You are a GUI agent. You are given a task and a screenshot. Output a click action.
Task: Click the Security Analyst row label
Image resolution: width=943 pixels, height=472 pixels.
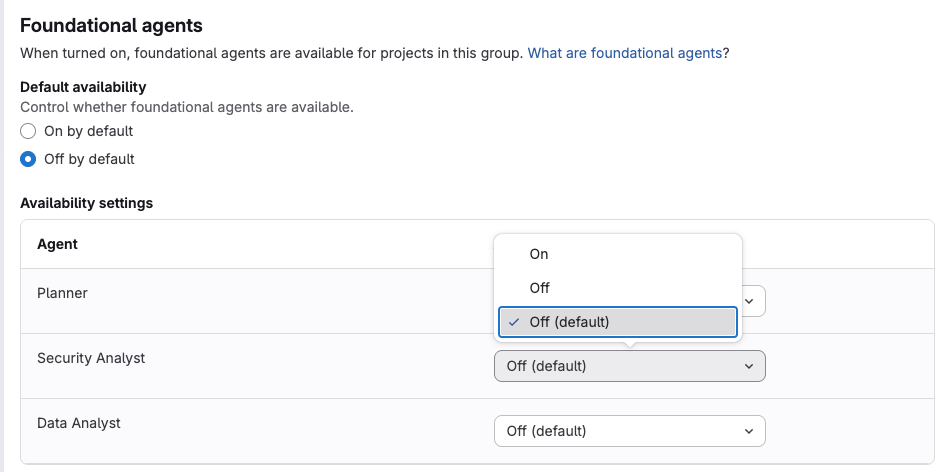point(91,358)
